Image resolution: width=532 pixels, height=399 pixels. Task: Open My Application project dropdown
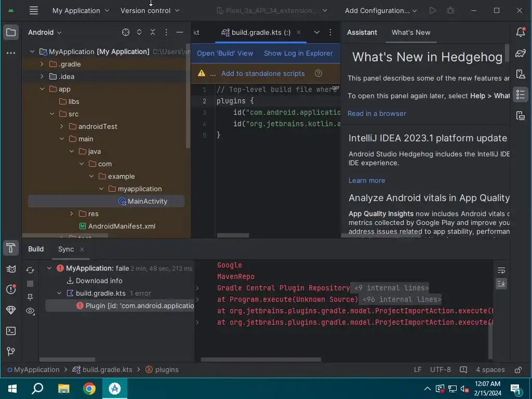click(81, 10)
